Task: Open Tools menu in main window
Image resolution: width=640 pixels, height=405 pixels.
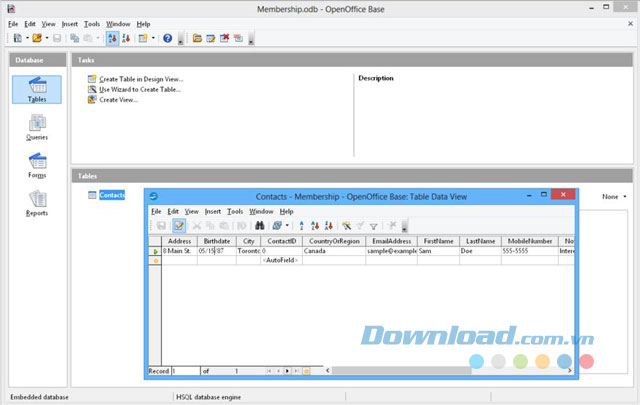Action: point(92,23)
